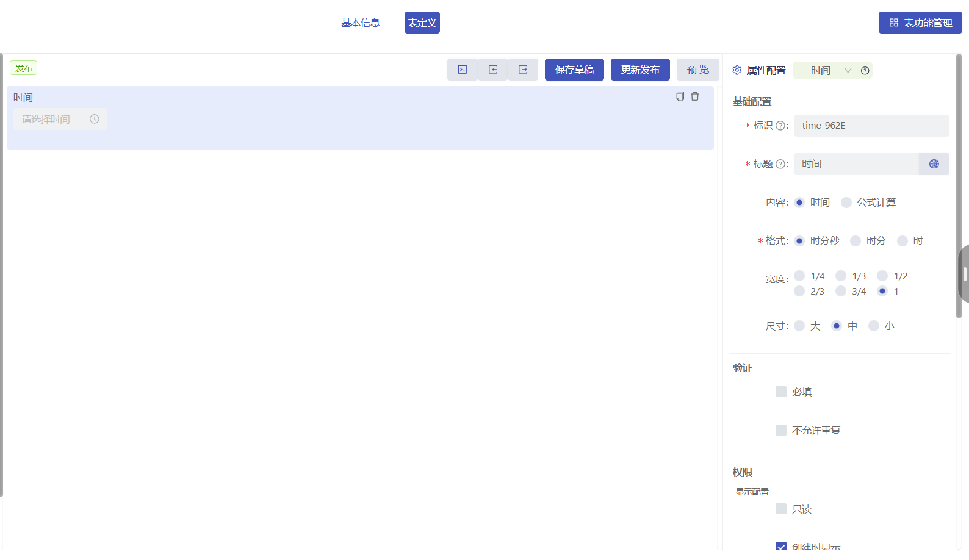Select size 小
The image size is (969, 560).
coord(874,326)
